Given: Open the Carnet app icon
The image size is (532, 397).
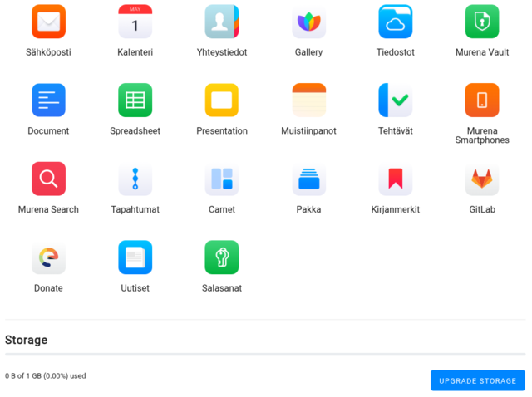Looking at the screenshot, I should click(222, 179).
